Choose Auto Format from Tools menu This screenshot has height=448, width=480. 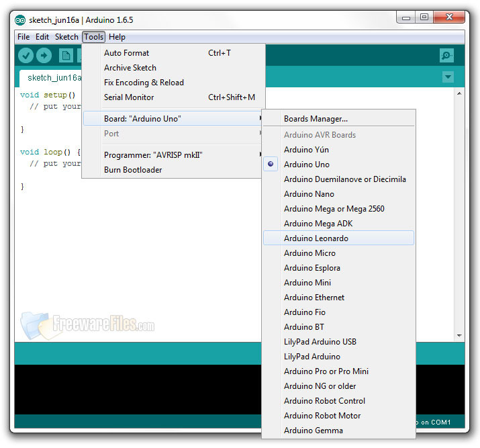point(173,53)
